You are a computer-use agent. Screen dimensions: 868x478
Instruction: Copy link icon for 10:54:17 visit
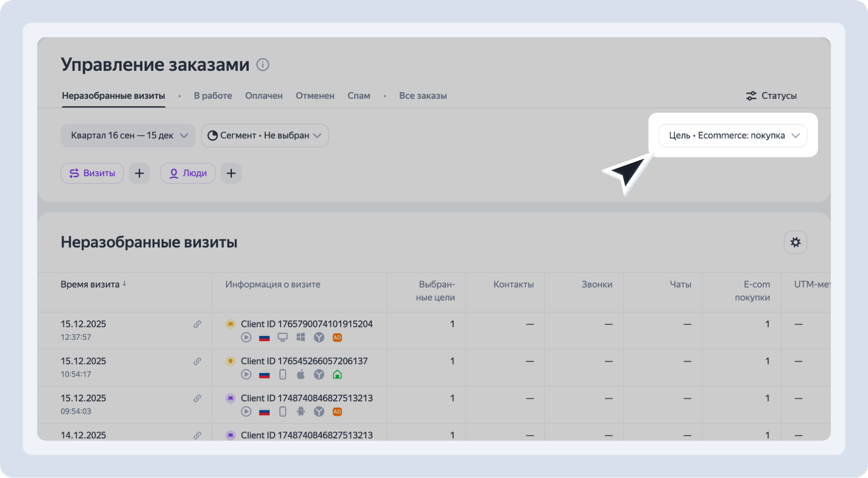197,361
